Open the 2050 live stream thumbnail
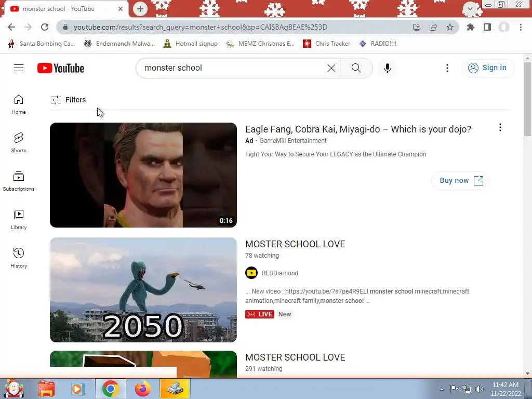The width and height of the screenshot is (532, 399). (x=143, y=290)
